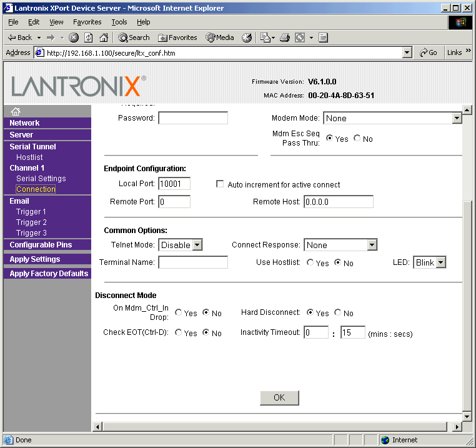Viewport: 476px width, 448px height.
Task: Click the Discuss toolbar icon
Action: click(x=323, y=37)
